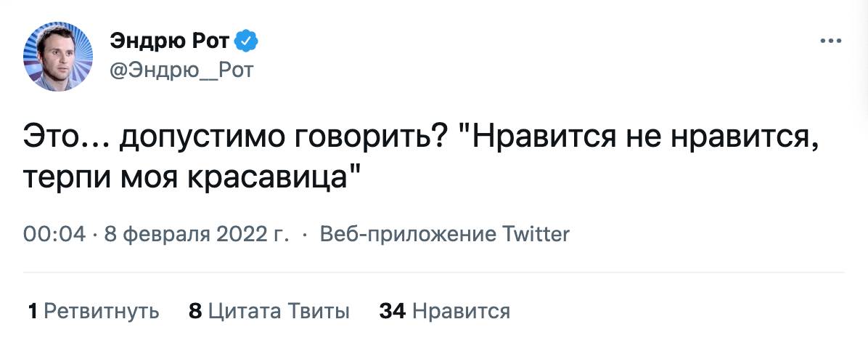Open the Веб-приложение Twitter source link

(445, 234)
